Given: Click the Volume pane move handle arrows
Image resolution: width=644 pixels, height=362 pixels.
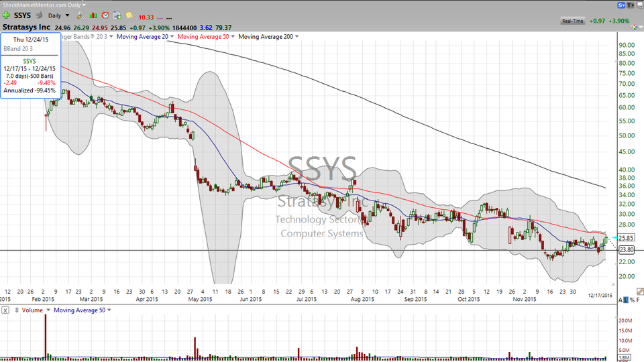Looking at the screenshot, I should 17,310.
